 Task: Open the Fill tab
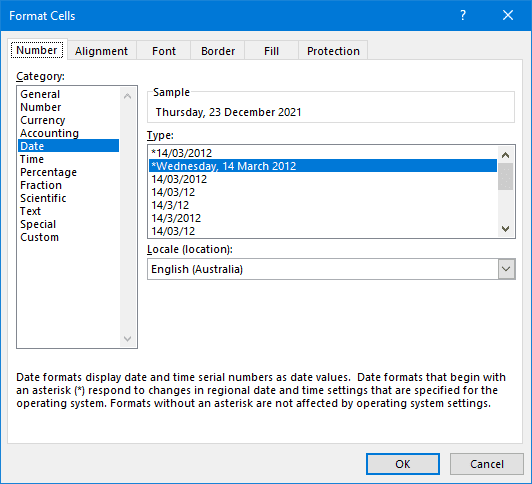[271, 51]
